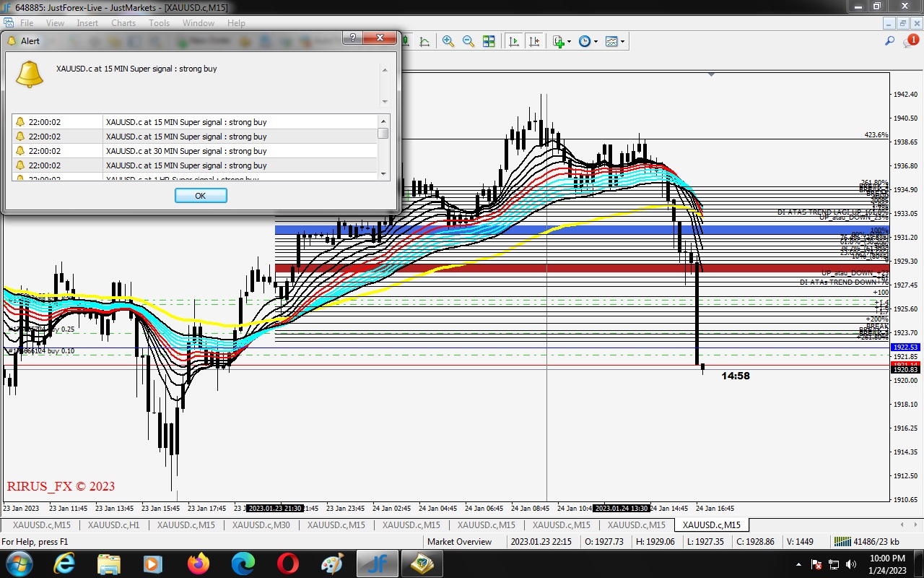Click the alert message box scroll-up arrow
The image size is (924, 578).
(385, 70)
